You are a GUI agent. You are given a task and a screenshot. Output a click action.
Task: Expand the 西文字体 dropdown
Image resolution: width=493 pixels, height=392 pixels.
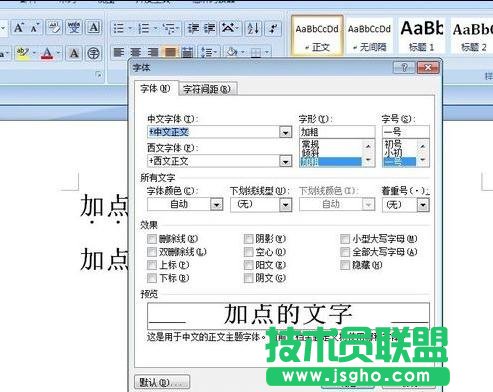coord(285,161)
